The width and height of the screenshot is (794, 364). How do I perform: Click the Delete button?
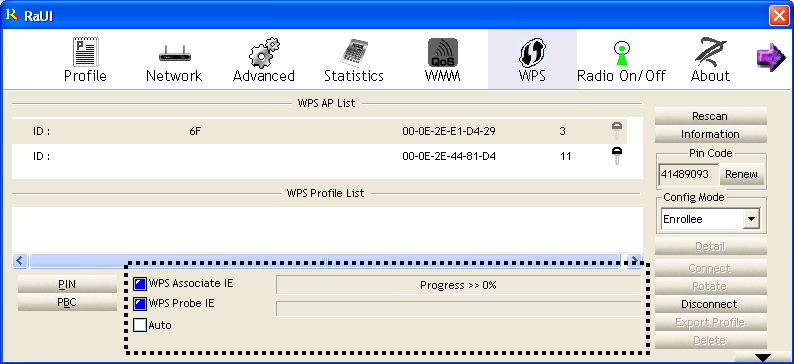pos(710,340)
